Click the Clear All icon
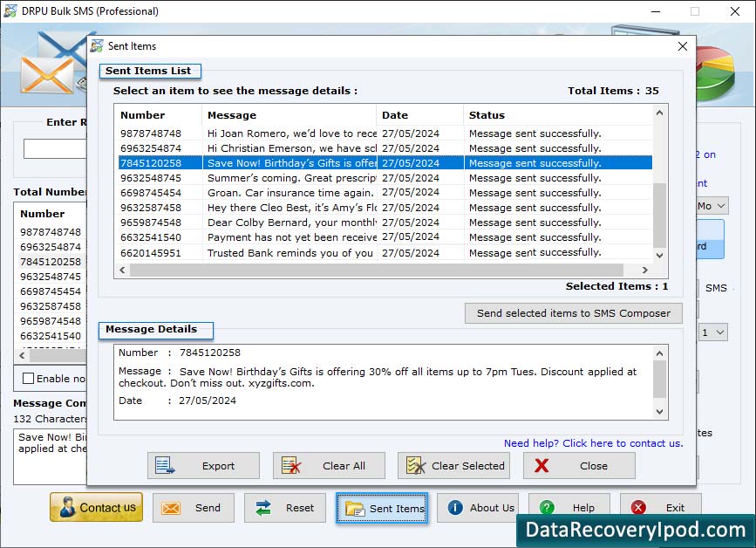756x548 pixels. (291, 465)
